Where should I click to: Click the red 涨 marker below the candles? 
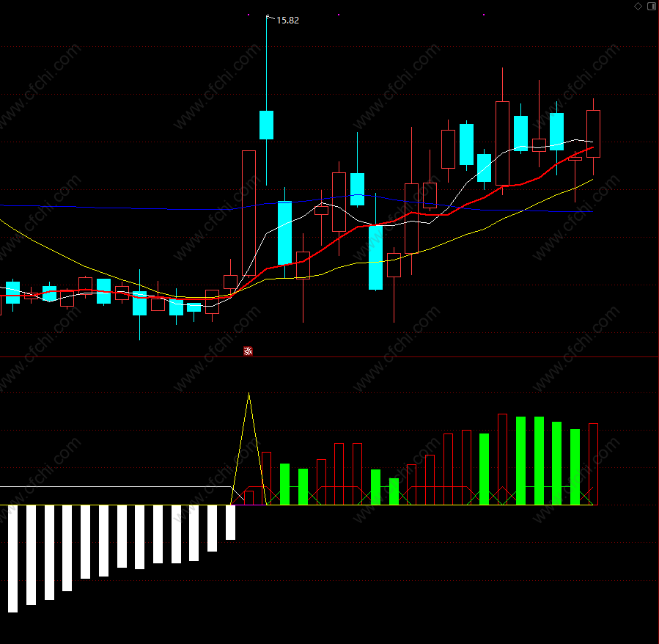pos(248,351)
